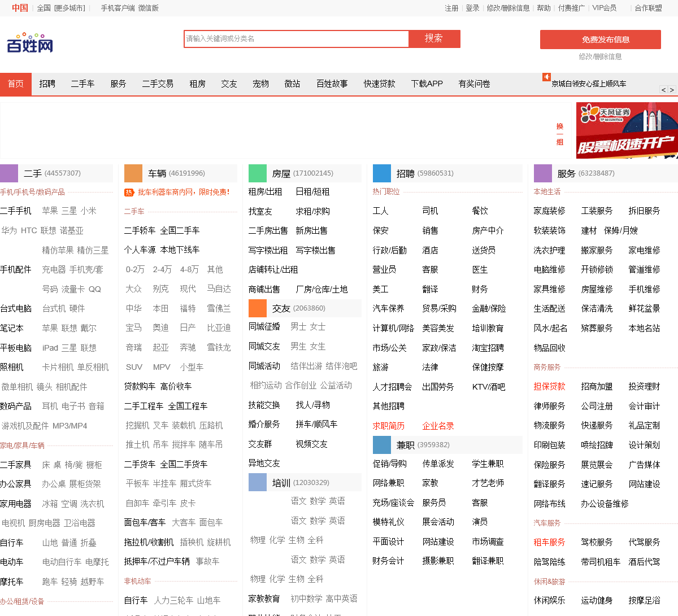Viewport: 678px width, 616px height.
Task: Open the 更多城市 city selector
Action: click(x=69, y=8)
